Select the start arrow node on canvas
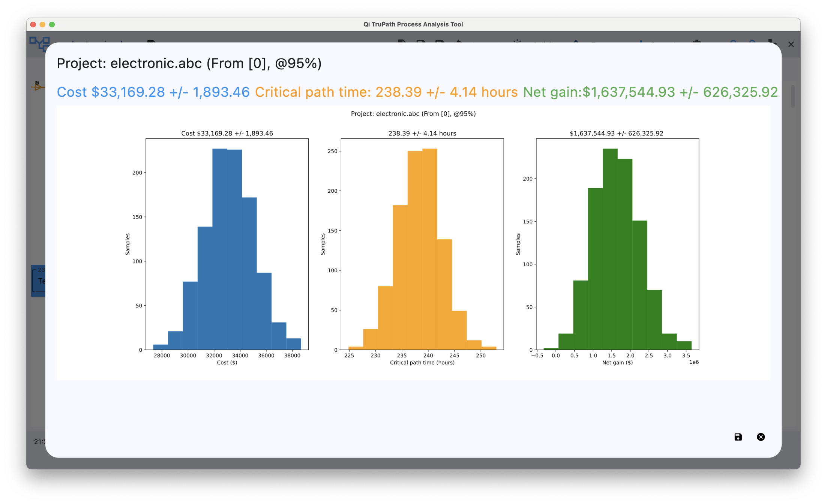This screenshot has width=827, height=504. 37,86
